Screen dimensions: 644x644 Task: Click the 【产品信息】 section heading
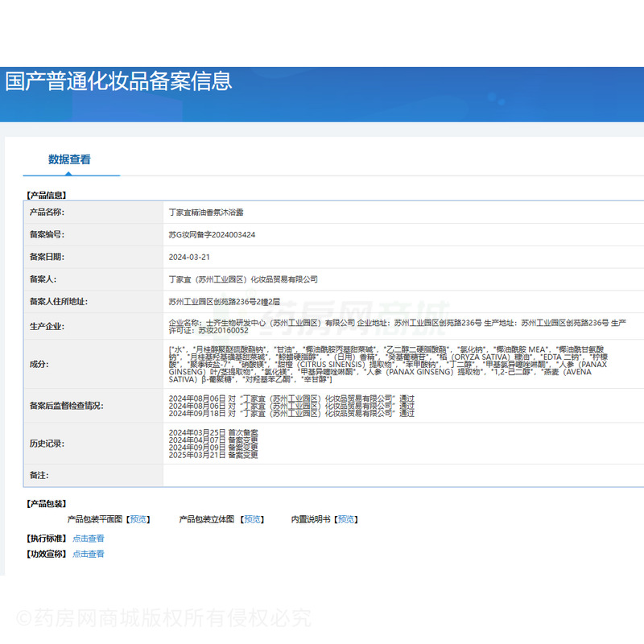tap(47, 195)
